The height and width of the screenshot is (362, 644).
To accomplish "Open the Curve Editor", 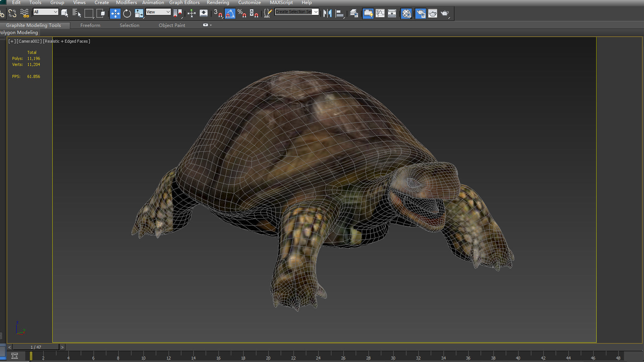I will 380,13.
